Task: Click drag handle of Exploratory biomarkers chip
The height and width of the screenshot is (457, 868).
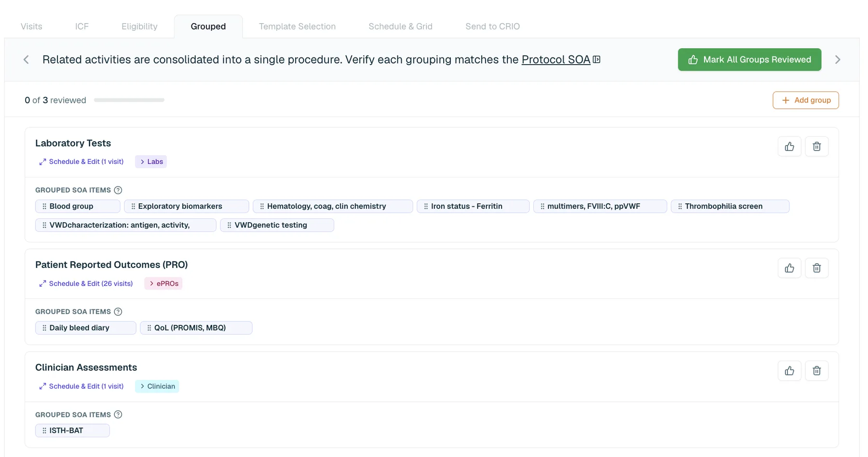Action: [133, 206]
